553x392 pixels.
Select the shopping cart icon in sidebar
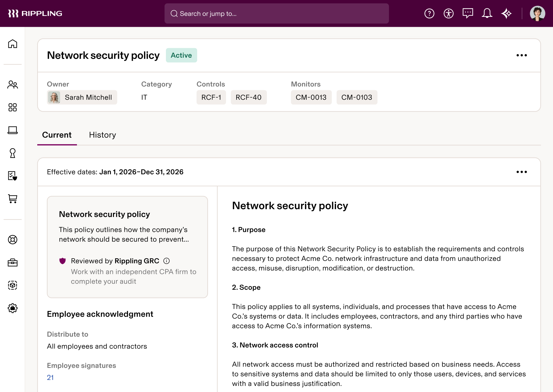(13, 199)
